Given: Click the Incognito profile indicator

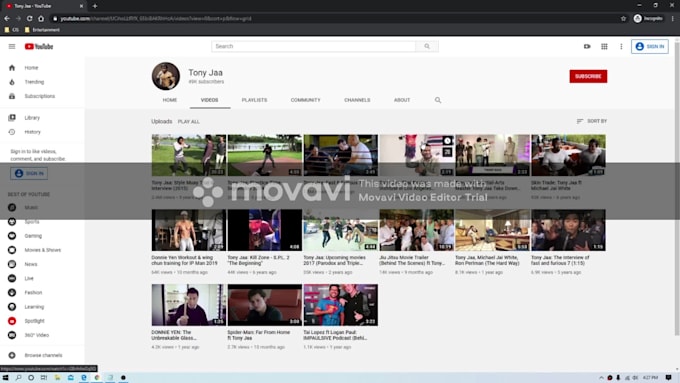Looking at the screenshot, I should tap(648, 19).
